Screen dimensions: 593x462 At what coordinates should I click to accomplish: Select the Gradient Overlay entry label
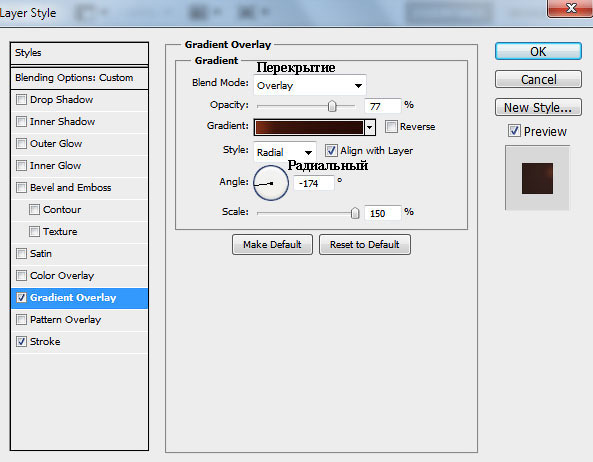[x=73, y=298]
